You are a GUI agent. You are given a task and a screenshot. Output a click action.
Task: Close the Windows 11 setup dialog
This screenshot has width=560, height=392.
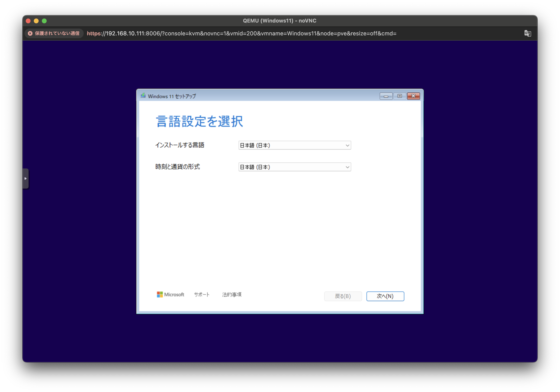[413, 96]
